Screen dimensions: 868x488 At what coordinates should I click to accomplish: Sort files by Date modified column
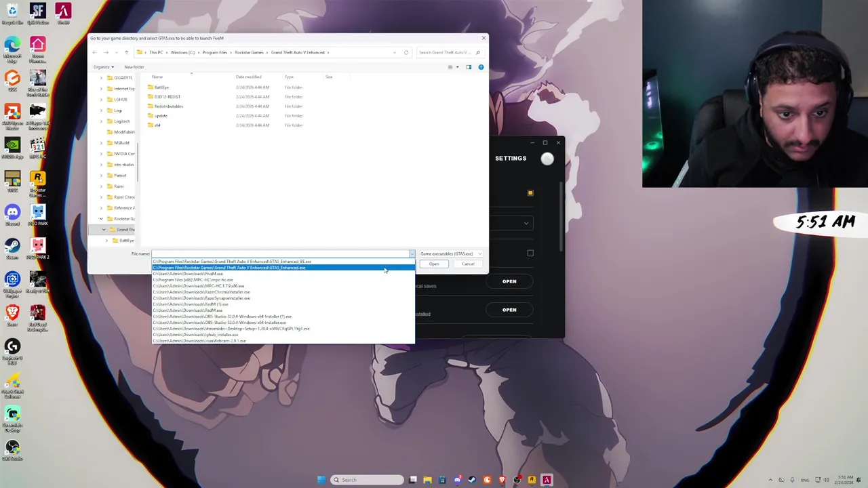[x=248, y=77]
